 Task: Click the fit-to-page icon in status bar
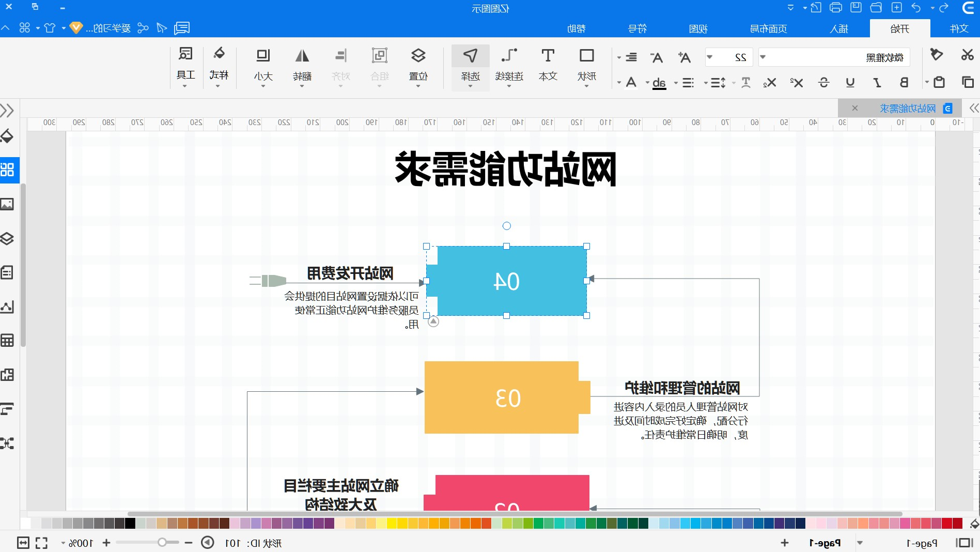(x=23, y=543)
